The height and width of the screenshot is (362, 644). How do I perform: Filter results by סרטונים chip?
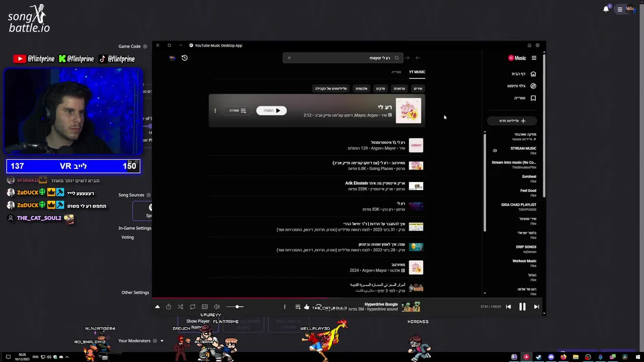click(399, 88)
